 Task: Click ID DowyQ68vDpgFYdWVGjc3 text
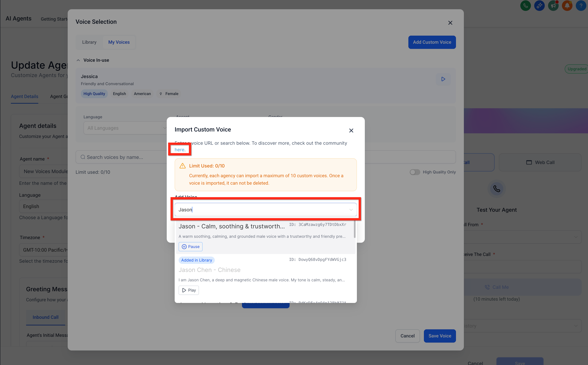[318, 260]
